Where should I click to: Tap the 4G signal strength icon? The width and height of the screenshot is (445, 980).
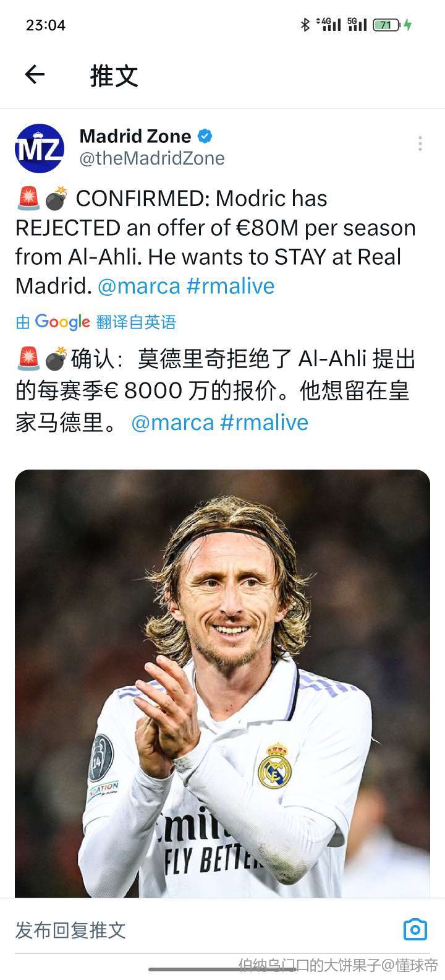click(x=328, y=25)
